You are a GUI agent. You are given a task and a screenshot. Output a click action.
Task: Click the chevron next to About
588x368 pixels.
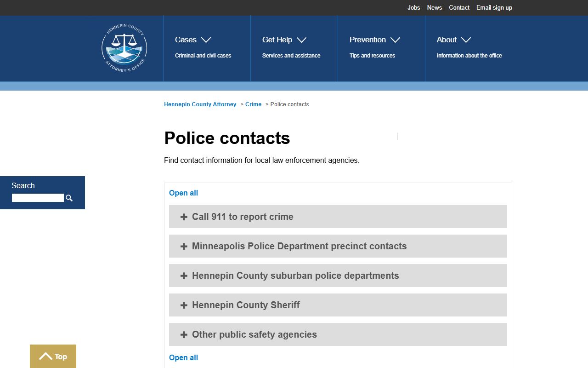pos(466,40)
